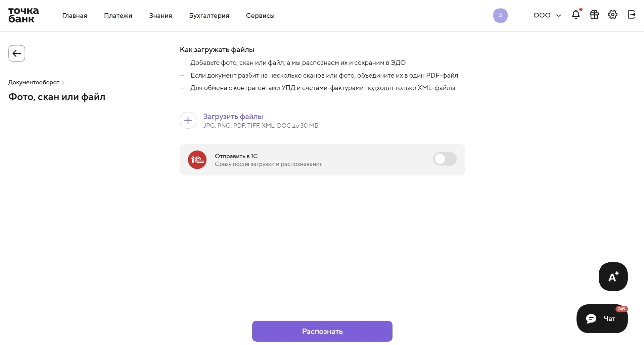
Task: Click the plus upload icon
Action: pos(188,120)
